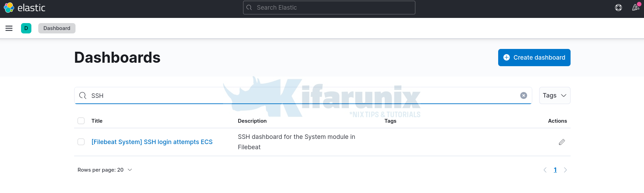The width and height of the screenshot is (644, 193).
Task: Create a new dashboard
Action: click(534, 58)
